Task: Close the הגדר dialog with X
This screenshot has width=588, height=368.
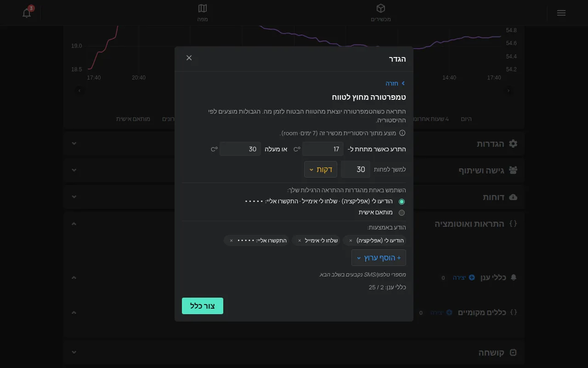Action: [x=189, y=58]
